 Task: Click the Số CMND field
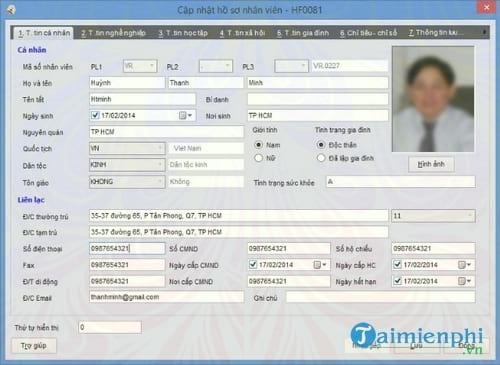[289, 248]
